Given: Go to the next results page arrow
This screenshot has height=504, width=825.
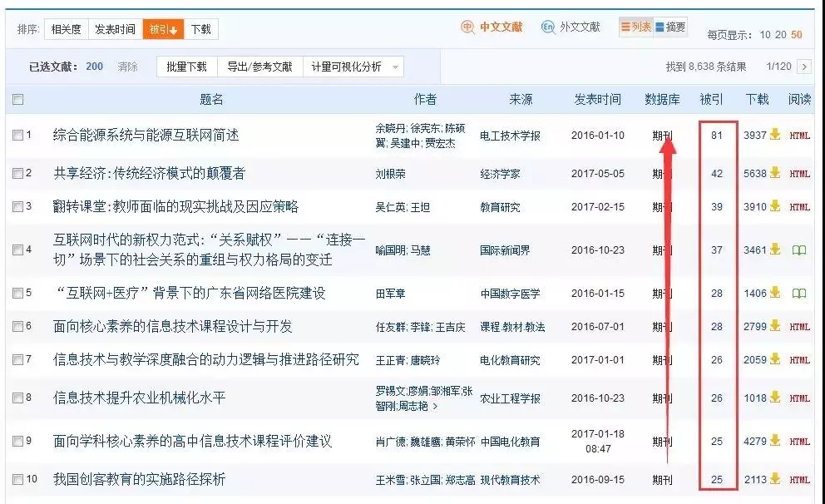Looking at the screenshot, I should pyautogui.click(x=804, y=67).
